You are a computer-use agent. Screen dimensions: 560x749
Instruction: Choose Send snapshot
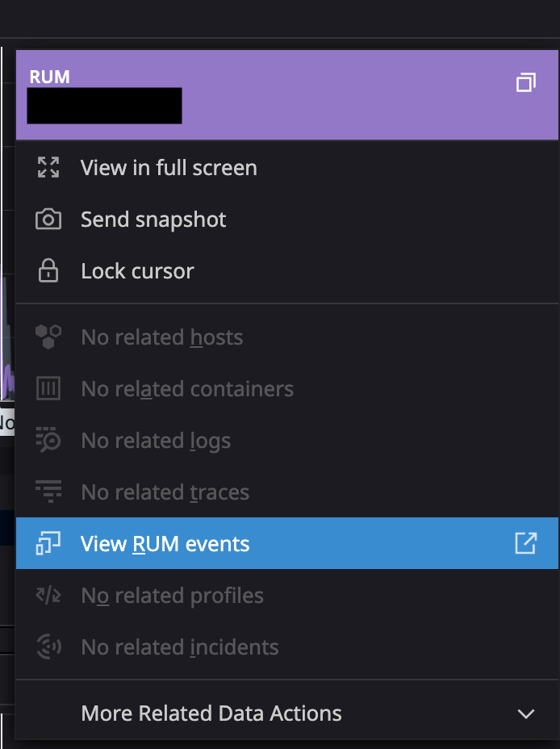point(153,220)
